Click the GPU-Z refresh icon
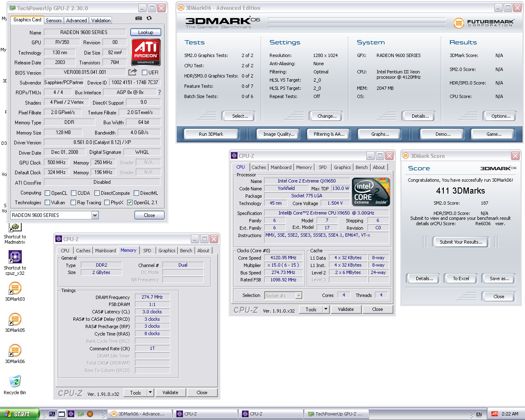The height and width of the screenshot is (420, 525). pyautogui.click(x=149, y=18)
